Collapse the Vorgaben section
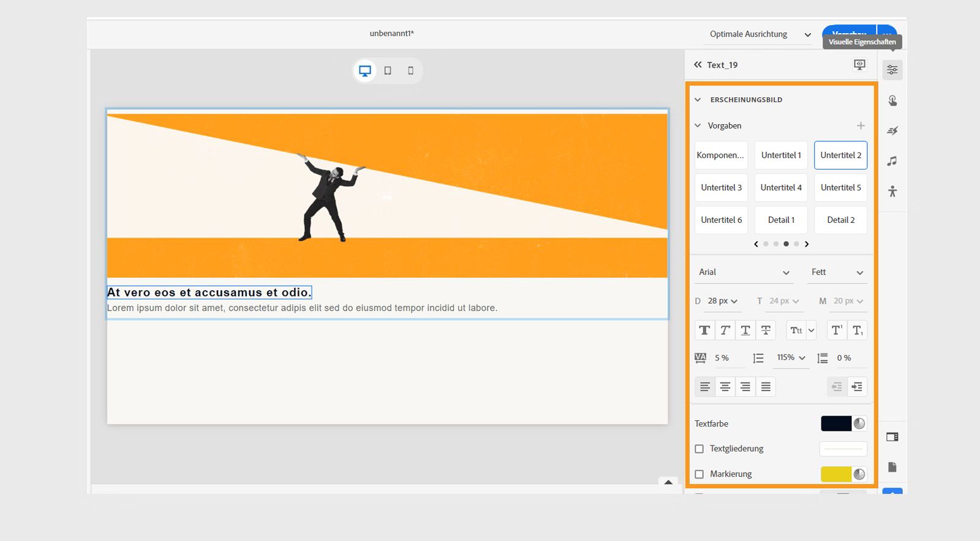This screenshot has height=541, width=980. coord(698,125)
